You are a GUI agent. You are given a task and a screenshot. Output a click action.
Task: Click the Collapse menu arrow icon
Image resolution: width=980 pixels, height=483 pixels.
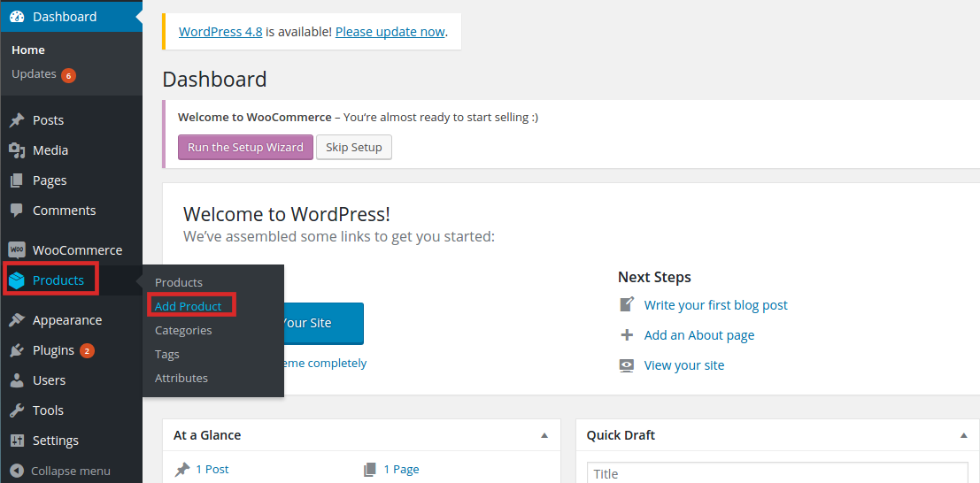point(17,471)
